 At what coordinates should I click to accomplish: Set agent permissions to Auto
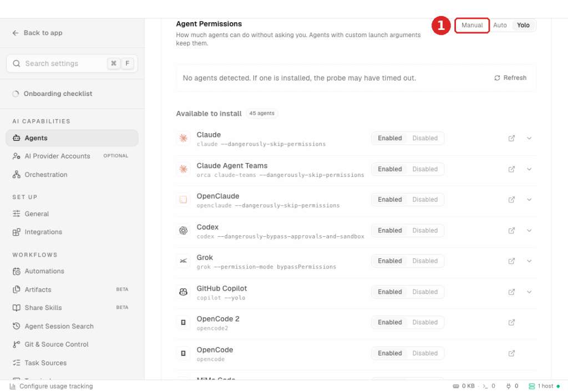(x=500, y=26)
